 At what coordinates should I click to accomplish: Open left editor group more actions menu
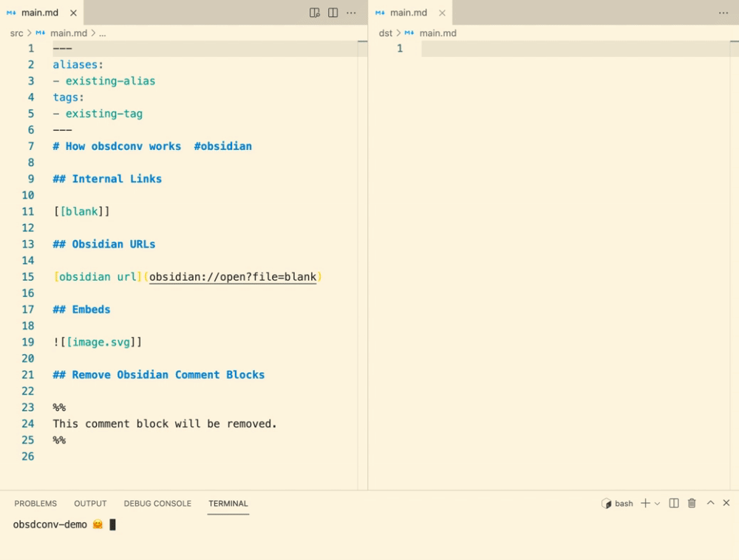pos(351,13)
